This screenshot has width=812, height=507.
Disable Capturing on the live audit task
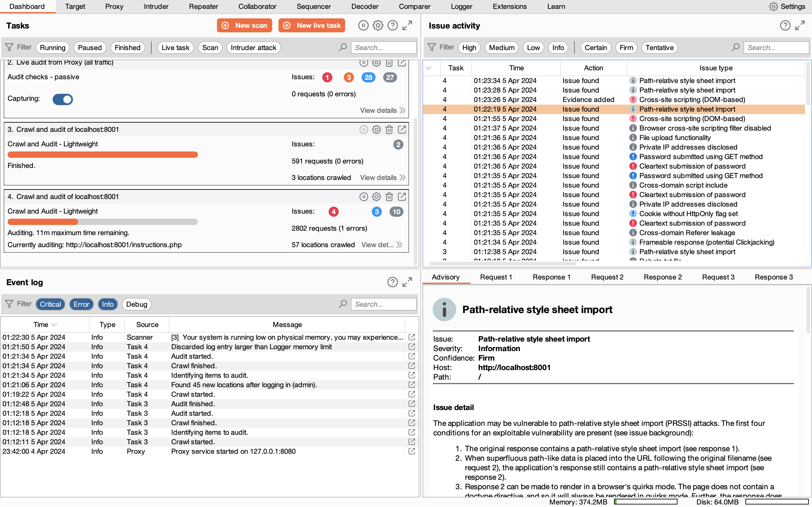tap(63, 99)
